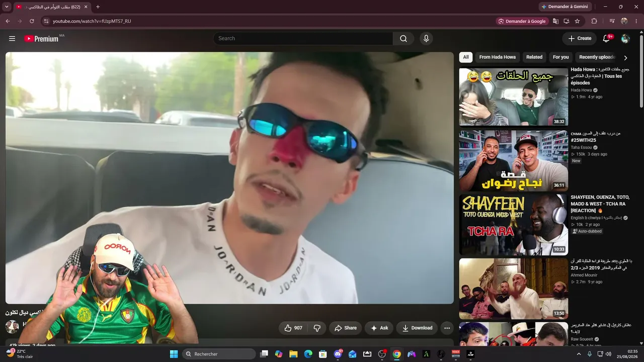Open Chrome profile avatar

pyautogui.click(x=624, y=21)
